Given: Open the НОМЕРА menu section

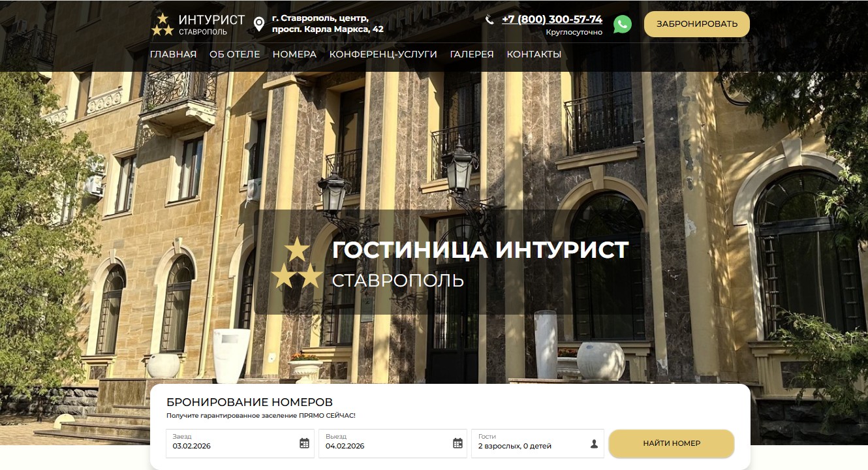Looking at the screenshot, I should click(294, 54).
